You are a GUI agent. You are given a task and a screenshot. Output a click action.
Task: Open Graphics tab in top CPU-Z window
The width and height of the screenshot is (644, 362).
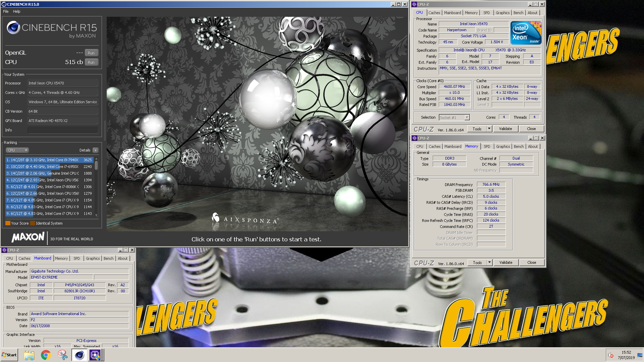[x=502, y=13]
